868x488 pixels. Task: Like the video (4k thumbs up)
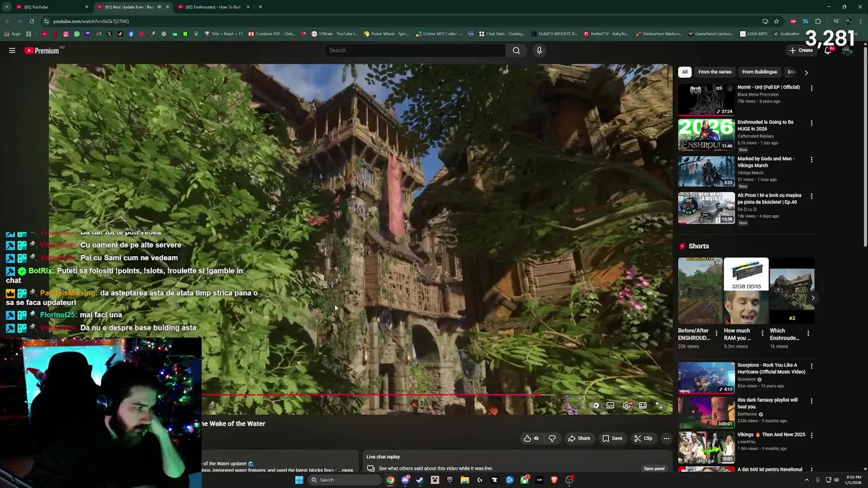(x=531, y=439)
